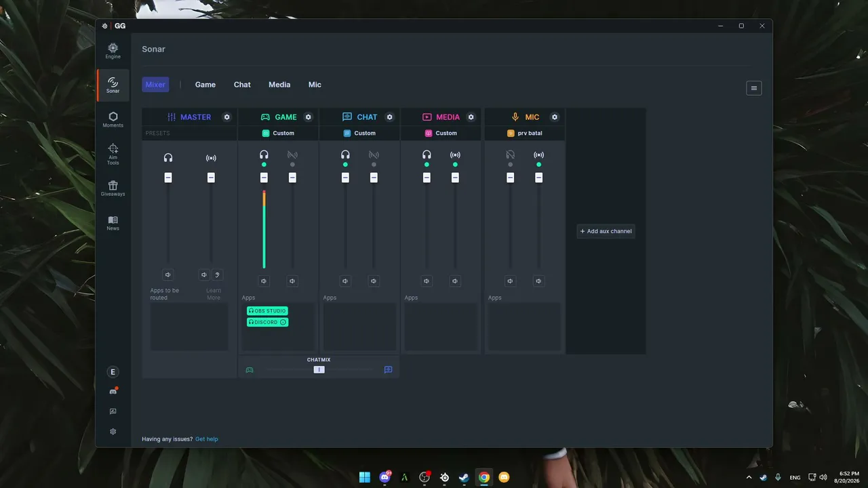
Task: Open the Mic preset dropdown 'prv batal'
Action: coord(525,134)
